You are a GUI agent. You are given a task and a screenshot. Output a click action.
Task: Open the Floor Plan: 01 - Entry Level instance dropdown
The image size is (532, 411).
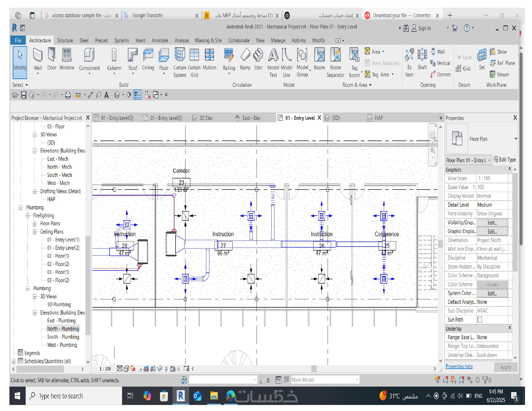489,160
